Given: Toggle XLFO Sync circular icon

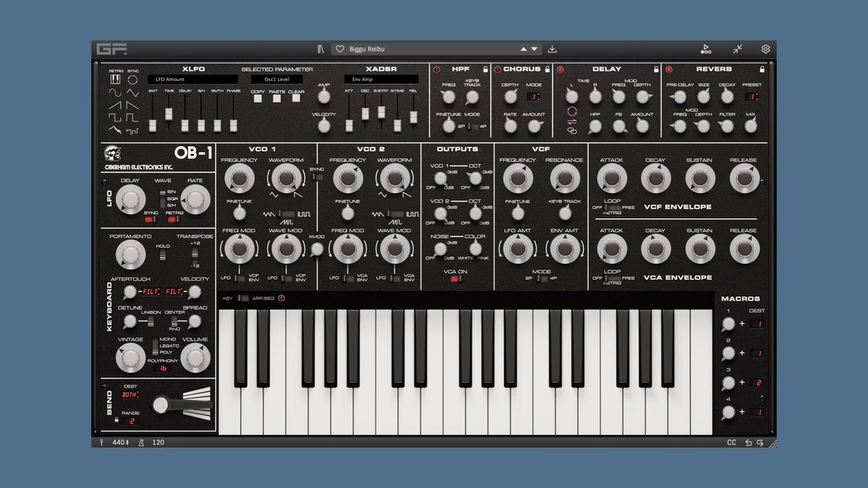Looking at the screenshot, I should 132,80.
